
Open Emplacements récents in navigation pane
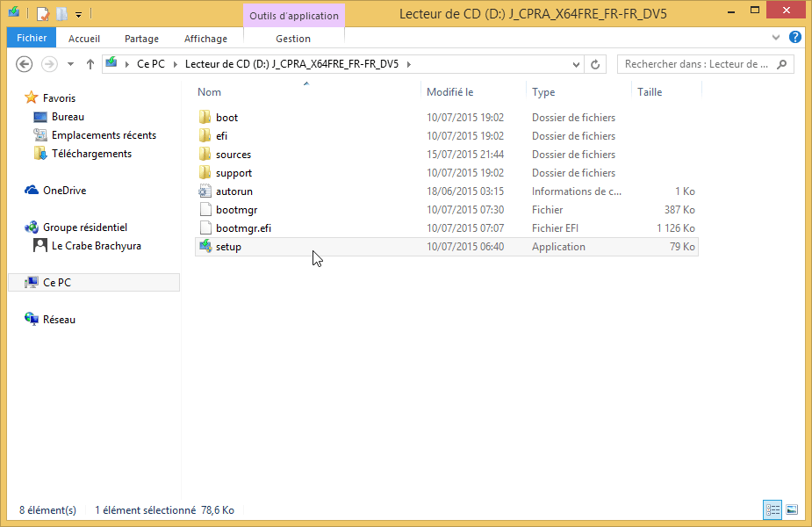104,135
